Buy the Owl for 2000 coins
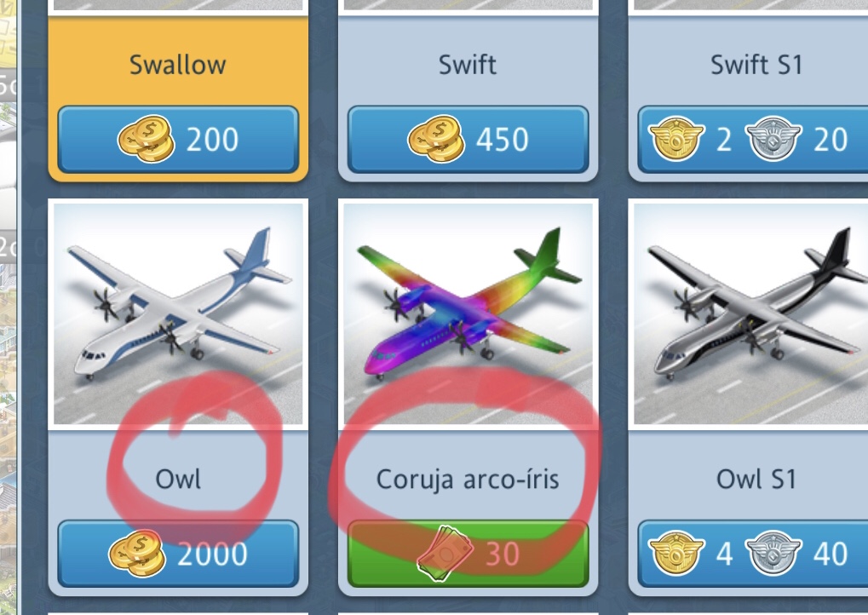The image size is (868, 615). 178,554
